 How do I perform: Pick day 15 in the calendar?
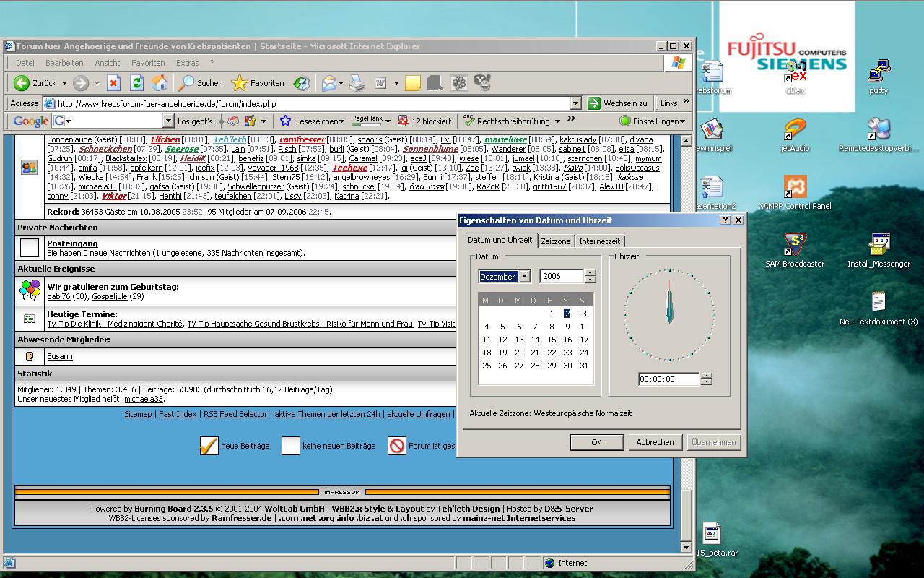click(552, 340)
